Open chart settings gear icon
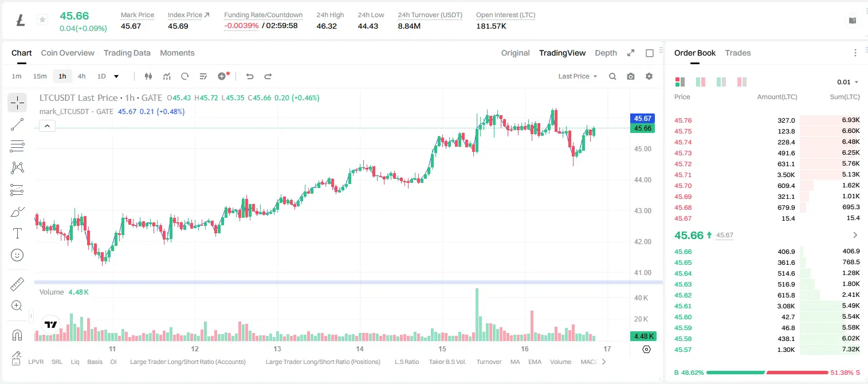This screenshot has width=868, height=384. [649, 76]
